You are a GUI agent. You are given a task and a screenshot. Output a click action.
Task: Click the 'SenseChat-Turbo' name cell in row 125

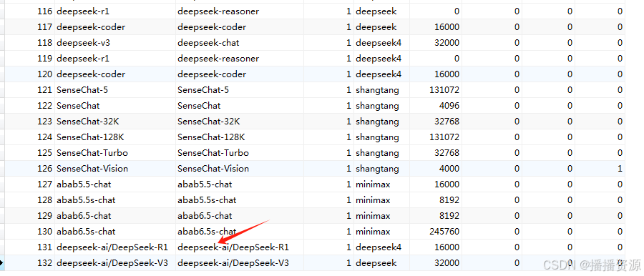[92, 153]
